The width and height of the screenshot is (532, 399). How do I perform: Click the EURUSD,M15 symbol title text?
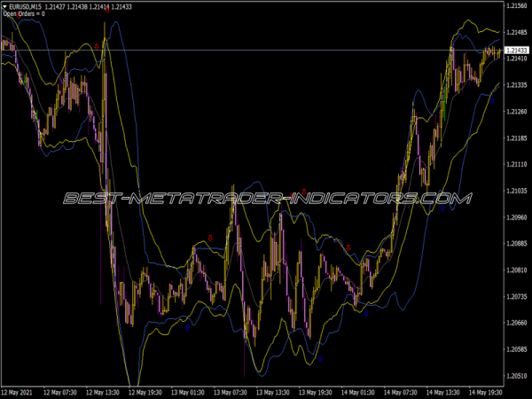pyautogui.click(x=27, y=6)
